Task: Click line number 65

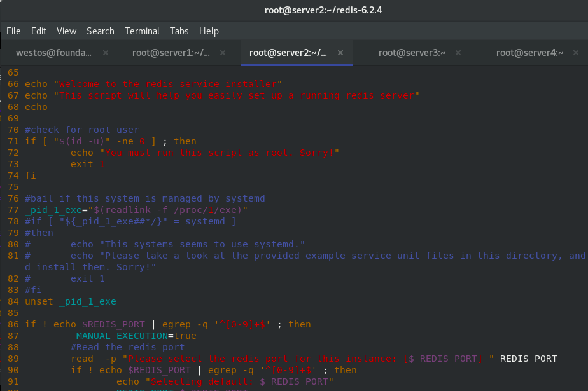Action: click(13, 72)
